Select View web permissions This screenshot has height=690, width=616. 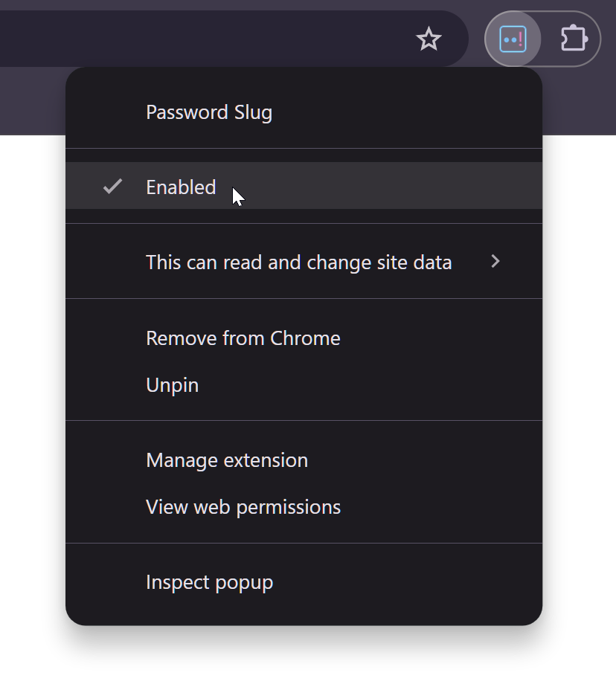pos(243,507)
